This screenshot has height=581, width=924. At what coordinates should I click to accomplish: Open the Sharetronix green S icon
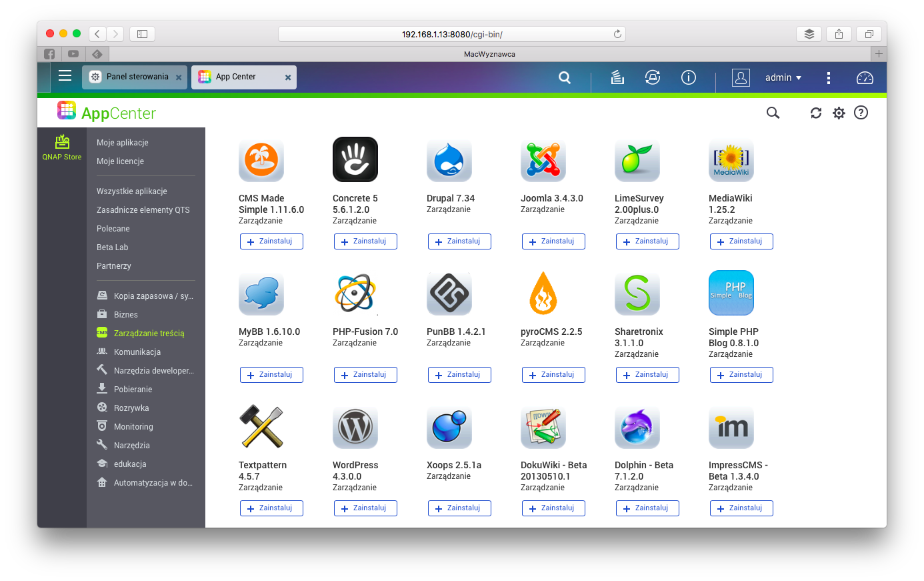(637, 293)
